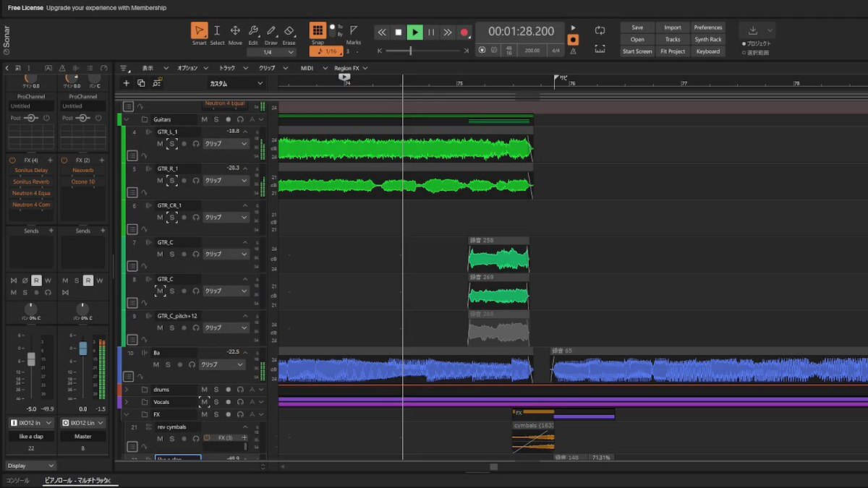
Task: Click the Synth Rack button
Action: [707, 40]
